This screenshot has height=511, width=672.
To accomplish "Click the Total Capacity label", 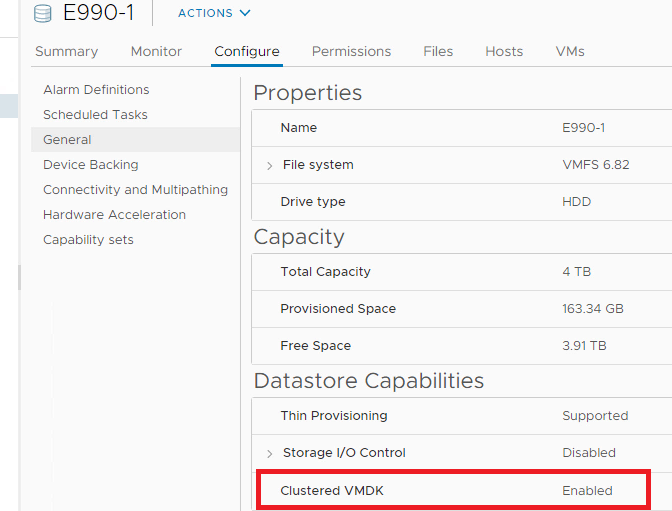I will [x=325, y=272].
